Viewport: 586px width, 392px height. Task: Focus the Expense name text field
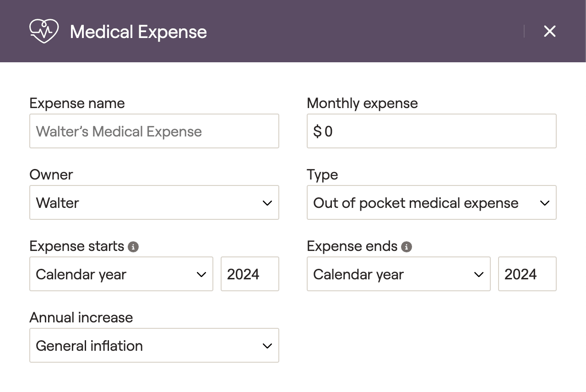[x=154, y=131]
